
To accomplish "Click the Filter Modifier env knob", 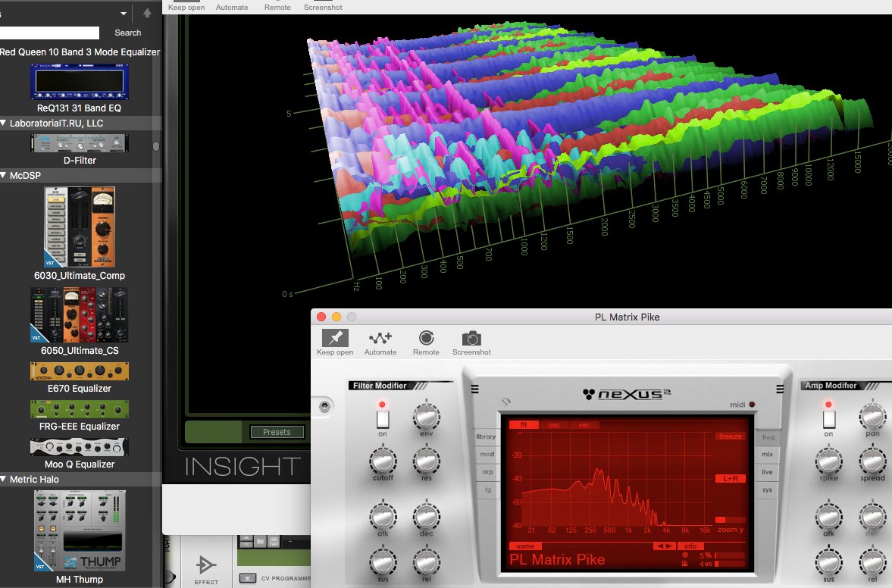I will 426,416.
